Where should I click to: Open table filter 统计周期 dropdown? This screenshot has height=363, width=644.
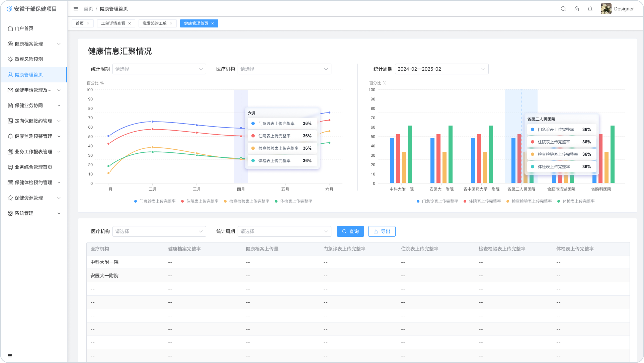[x=285, y=231]
